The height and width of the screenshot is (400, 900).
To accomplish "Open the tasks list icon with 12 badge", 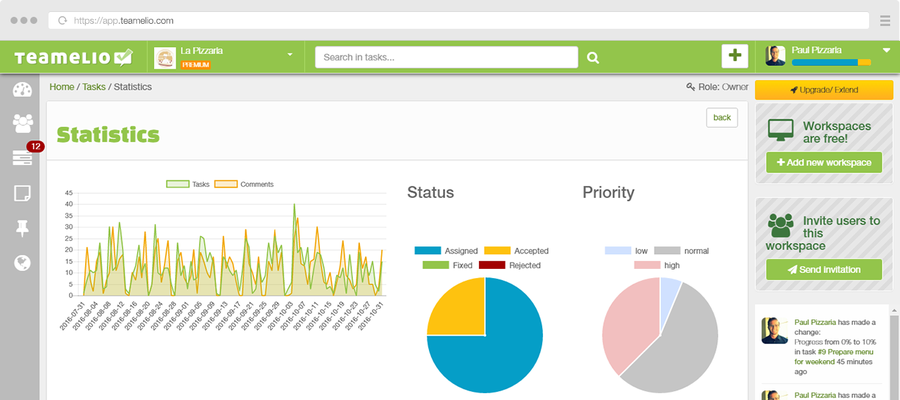I will 22,158.
